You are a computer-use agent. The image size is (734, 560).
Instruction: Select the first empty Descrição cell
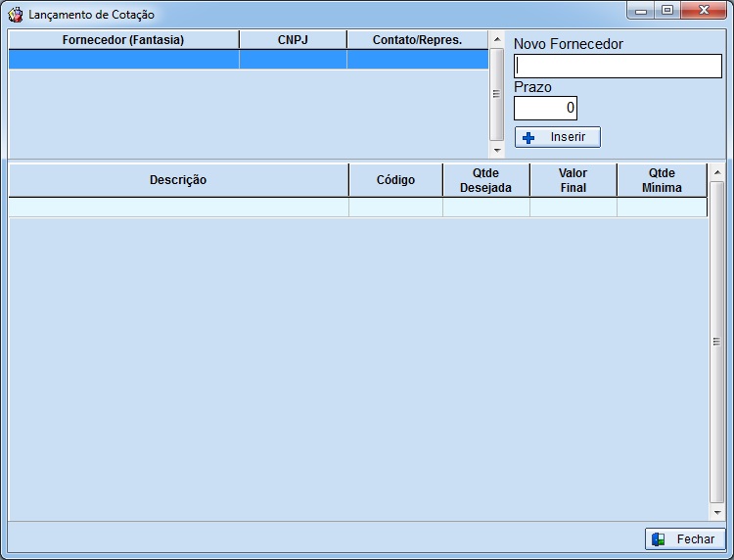178,208
